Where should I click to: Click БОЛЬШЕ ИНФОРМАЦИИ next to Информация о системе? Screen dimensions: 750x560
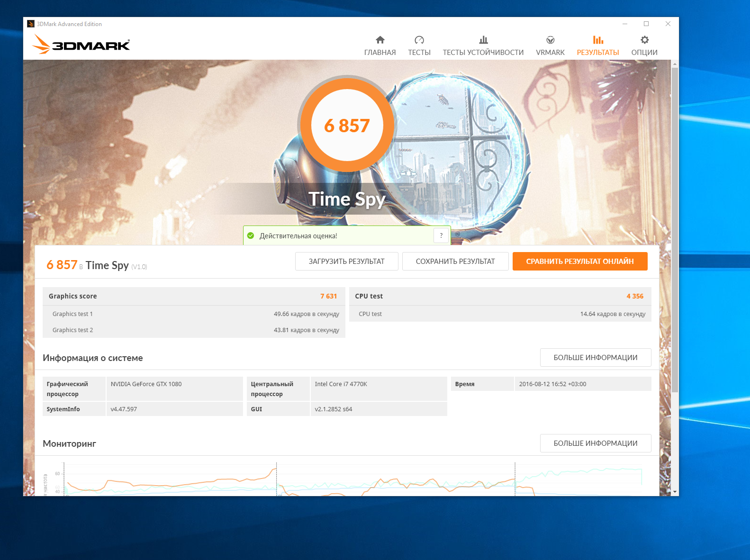[596, 358]
